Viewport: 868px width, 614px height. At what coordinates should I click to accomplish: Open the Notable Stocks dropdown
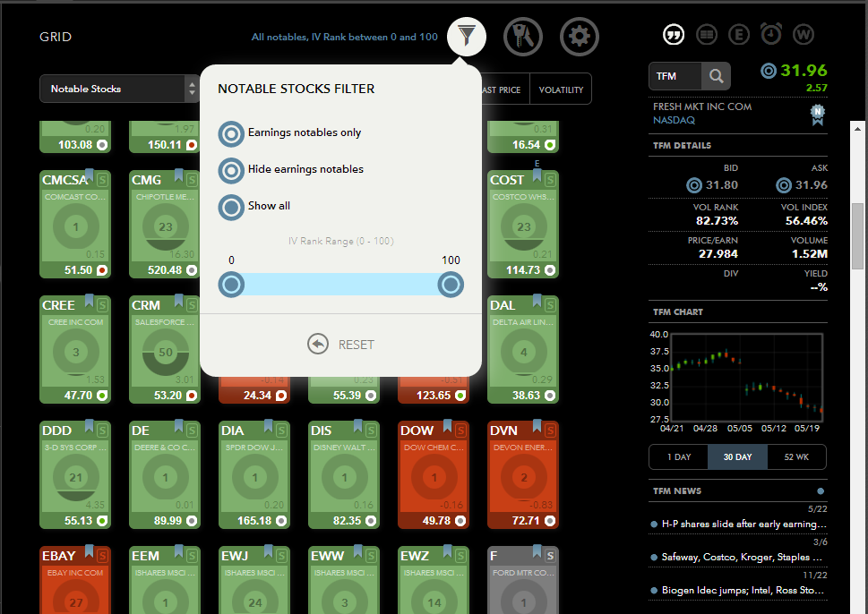[x=119, y=89]
